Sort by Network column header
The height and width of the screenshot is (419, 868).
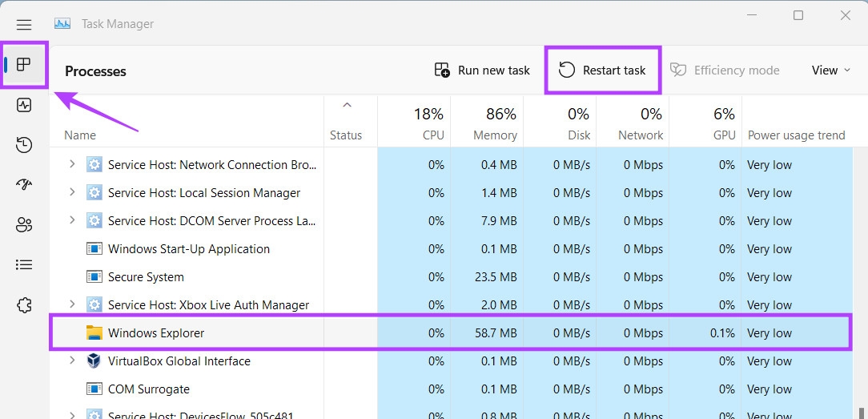pyautogui.click(x=633, y=123)
